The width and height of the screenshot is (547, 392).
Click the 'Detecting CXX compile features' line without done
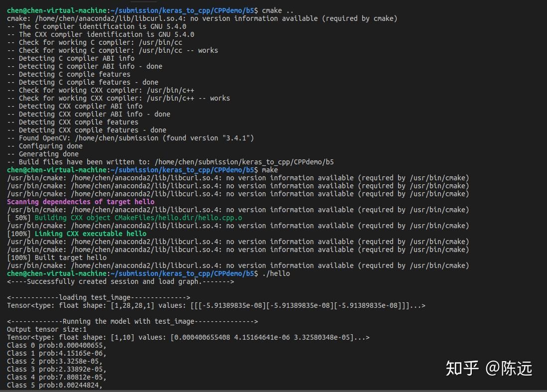tap(73, 123)
